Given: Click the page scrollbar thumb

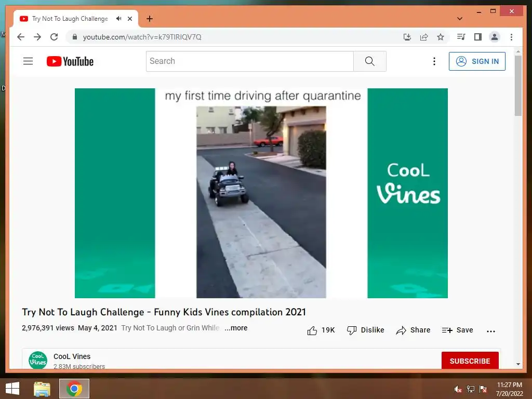Looking at the screenshot, I should pyautogui.click(x=518, y=86).
